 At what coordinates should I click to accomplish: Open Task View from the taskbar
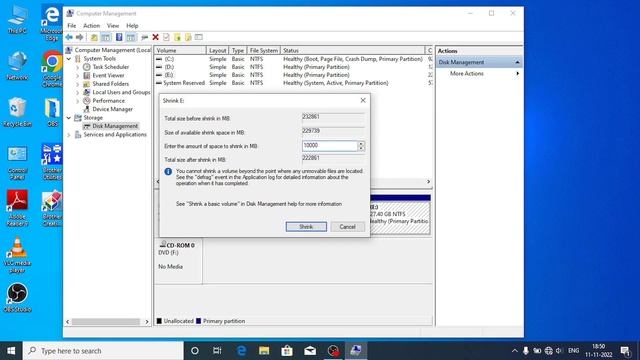[217, 351]
